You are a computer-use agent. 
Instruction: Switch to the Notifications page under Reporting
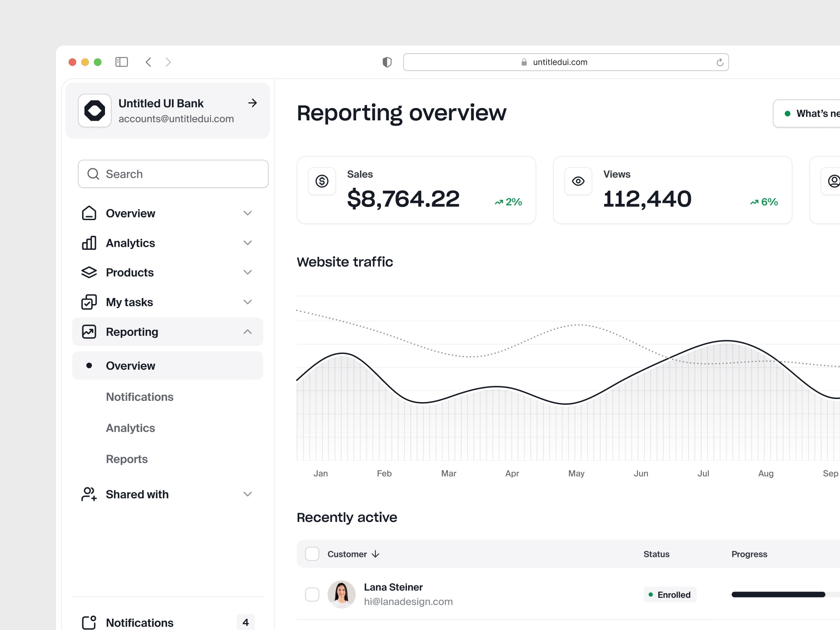139,397
